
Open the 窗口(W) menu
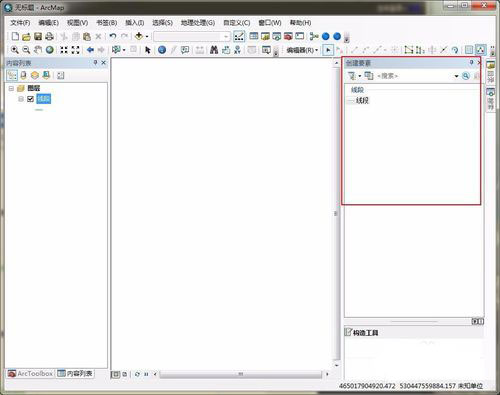[x=270, y=23]
